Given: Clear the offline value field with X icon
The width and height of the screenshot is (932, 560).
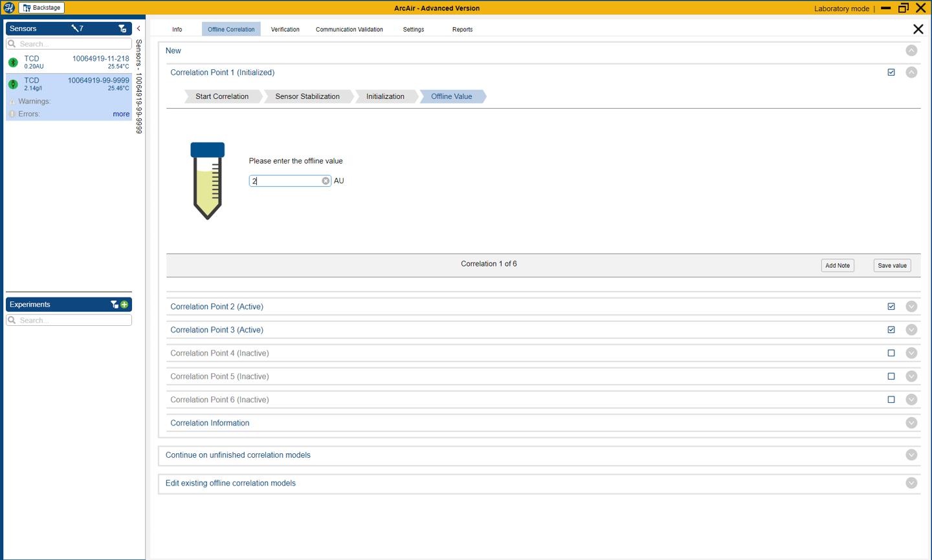Looking at the screenshot, I should (326, 181).
